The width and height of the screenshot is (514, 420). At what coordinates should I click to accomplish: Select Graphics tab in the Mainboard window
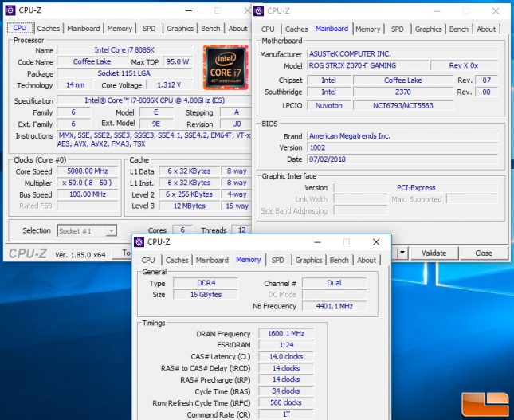pos(428,29)
